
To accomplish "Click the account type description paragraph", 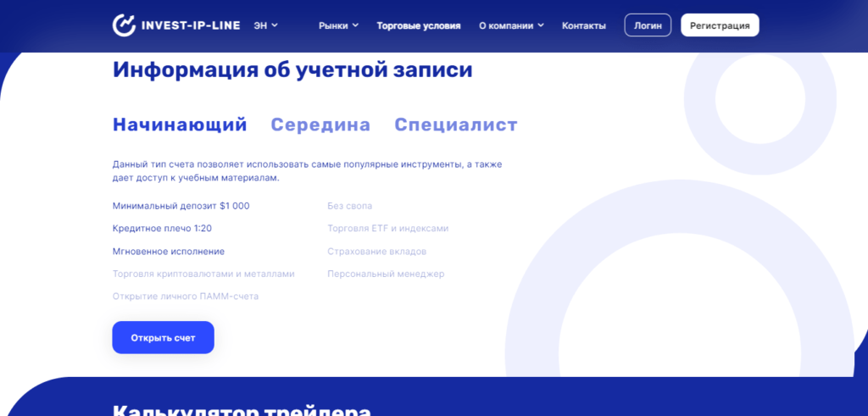I will (307, 171).
